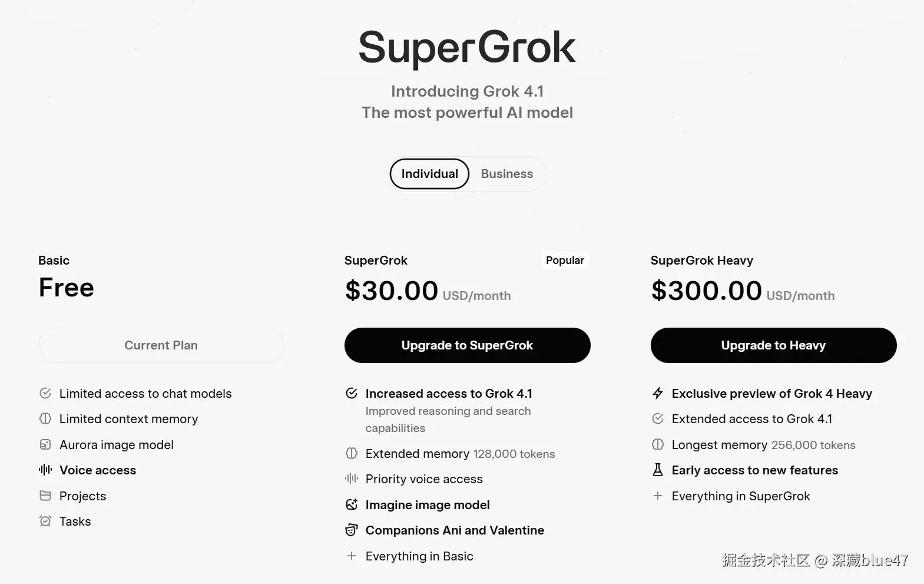Select the Individual plan toggle
The image size is (924, 584).
click(429, 174)
